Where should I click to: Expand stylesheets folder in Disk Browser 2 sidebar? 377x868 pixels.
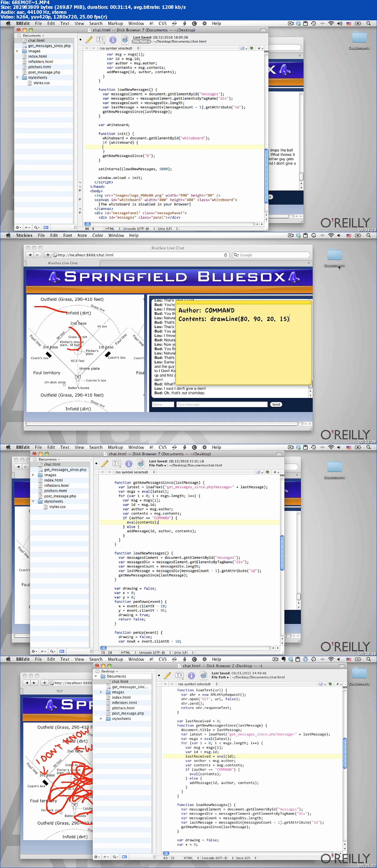101,719
